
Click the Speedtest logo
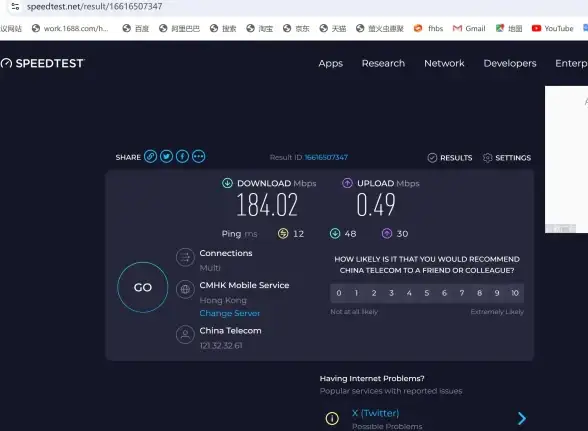coord(42,63)
